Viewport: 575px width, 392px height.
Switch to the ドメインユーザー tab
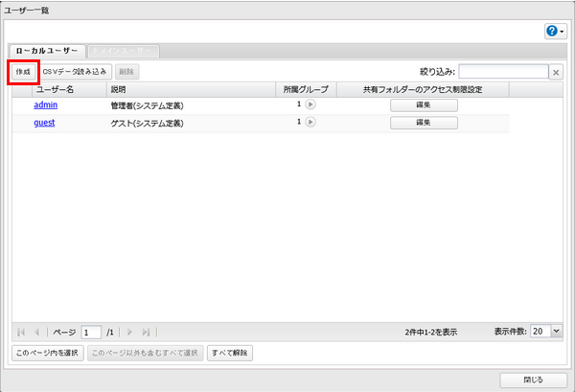click(x=124, y=51)
